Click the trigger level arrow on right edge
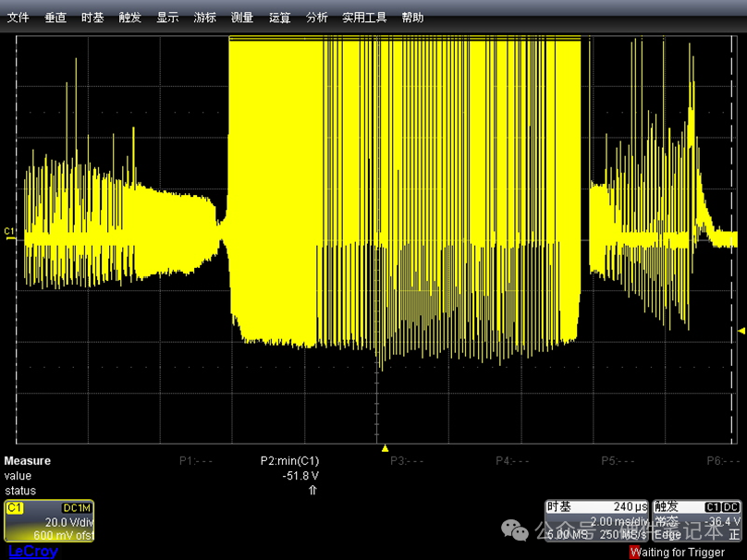Screen dimensions: 747x560 pos(741,330)
